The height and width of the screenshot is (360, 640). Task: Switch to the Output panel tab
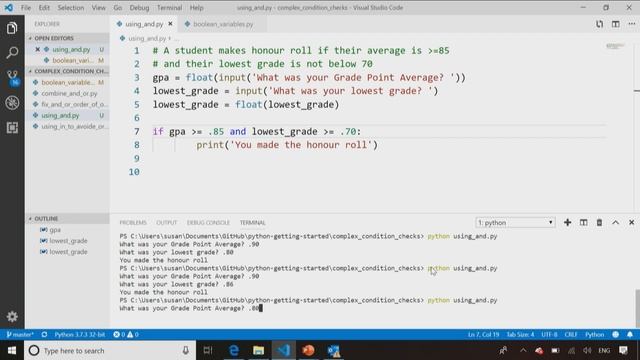coord(167,223)
